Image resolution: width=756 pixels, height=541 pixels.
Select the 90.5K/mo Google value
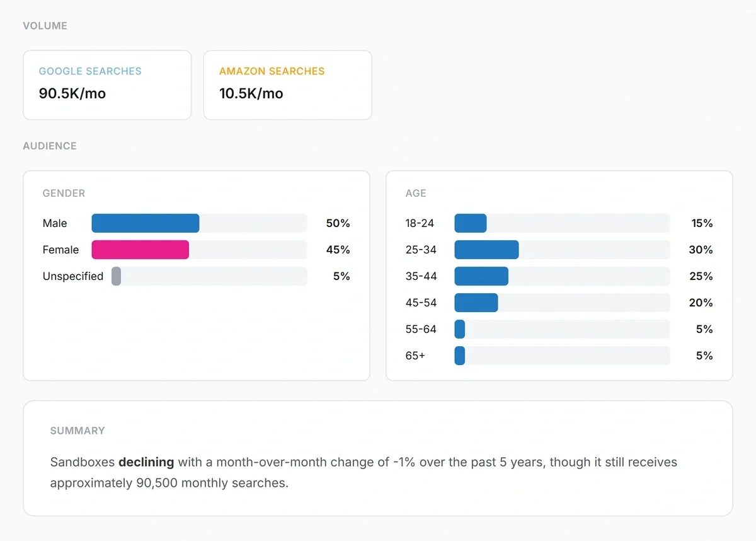click(72, 93)
